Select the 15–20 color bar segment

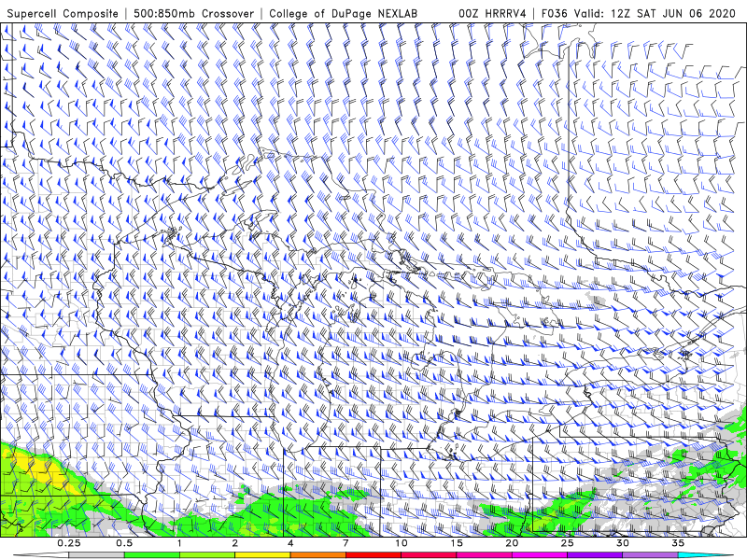pyautogui.click(x=484, y=555)
